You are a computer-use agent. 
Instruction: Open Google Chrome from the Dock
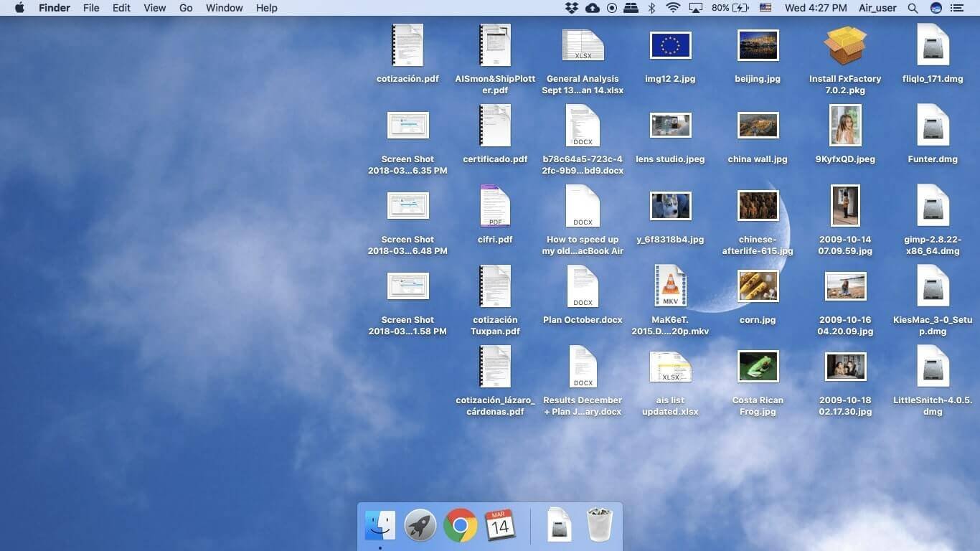[x=461, y=526]
